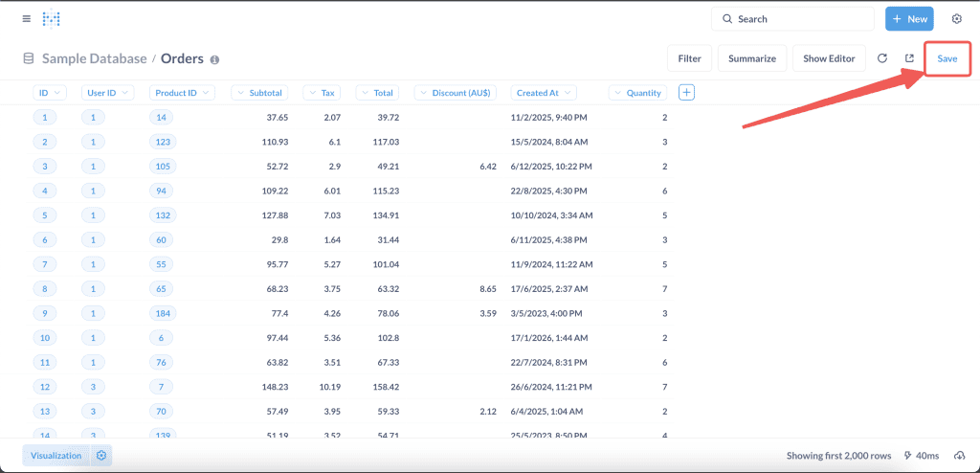Open the hamburger sidebar menu

(x=26, y=19)
